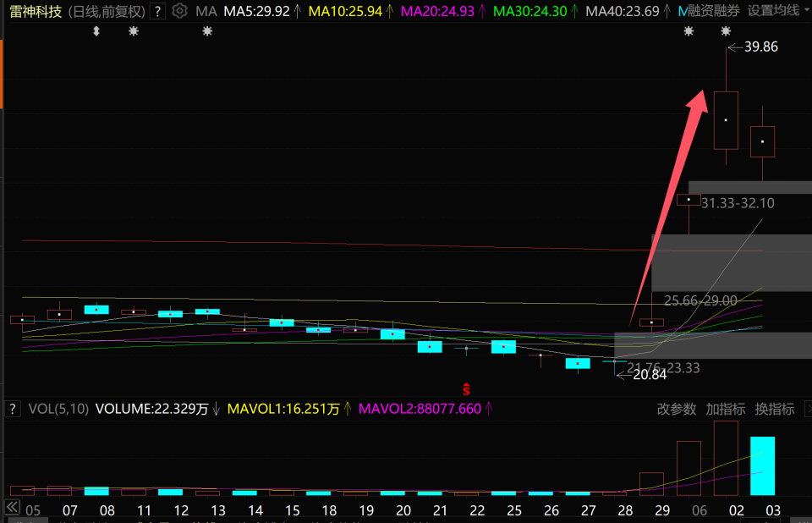Open 设置均线 moving average settings

click(774, 10)
